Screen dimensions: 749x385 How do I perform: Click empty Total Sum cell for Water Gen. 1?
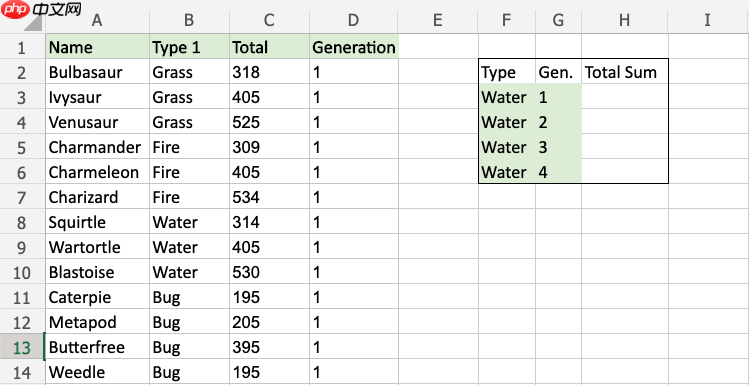pyautogui.click(x=624, y=97)
